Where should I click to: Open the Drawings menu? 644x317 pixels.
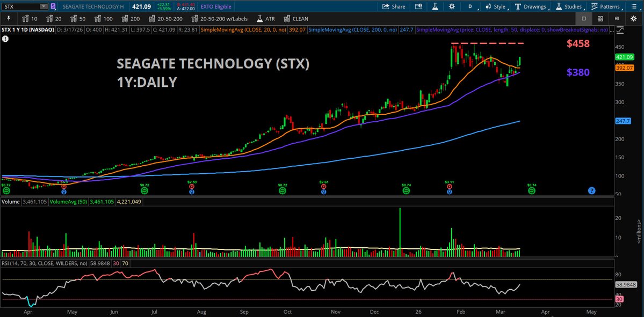pos(531,6)
